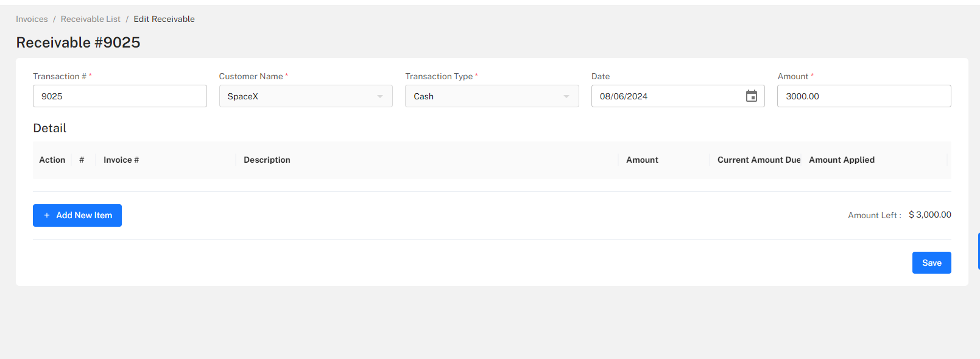
Task: Click the Receivable #9025 page heading
Action: [x=78, y=42]
